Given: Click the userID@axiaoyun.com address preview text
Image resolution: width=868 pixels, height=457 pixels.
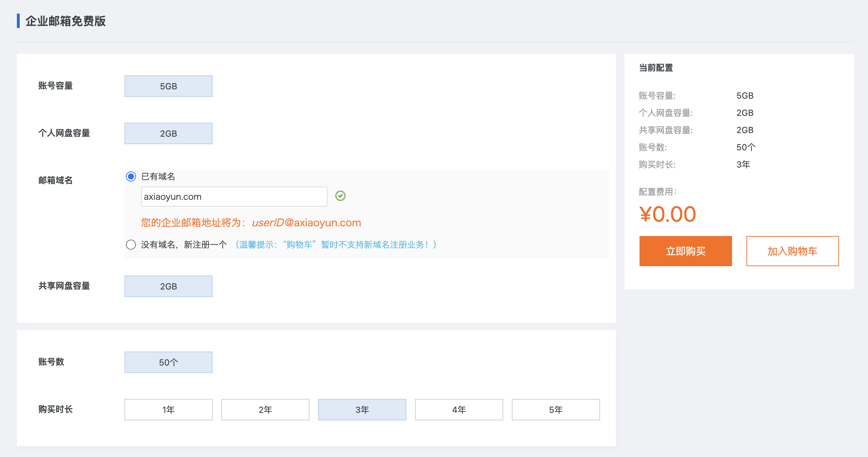Looking at the screenshot, I should 306,223.
